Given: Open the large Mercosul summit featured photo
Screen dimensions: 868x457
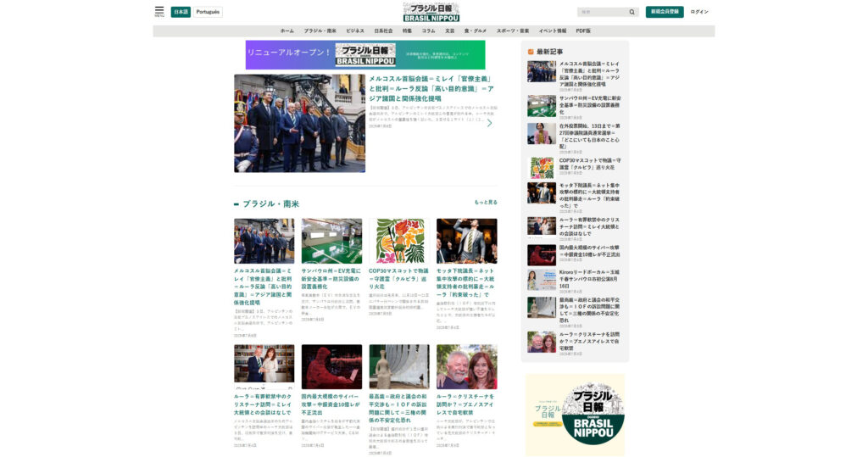Looking at the screenshot, I should click(x=299, y=123).
